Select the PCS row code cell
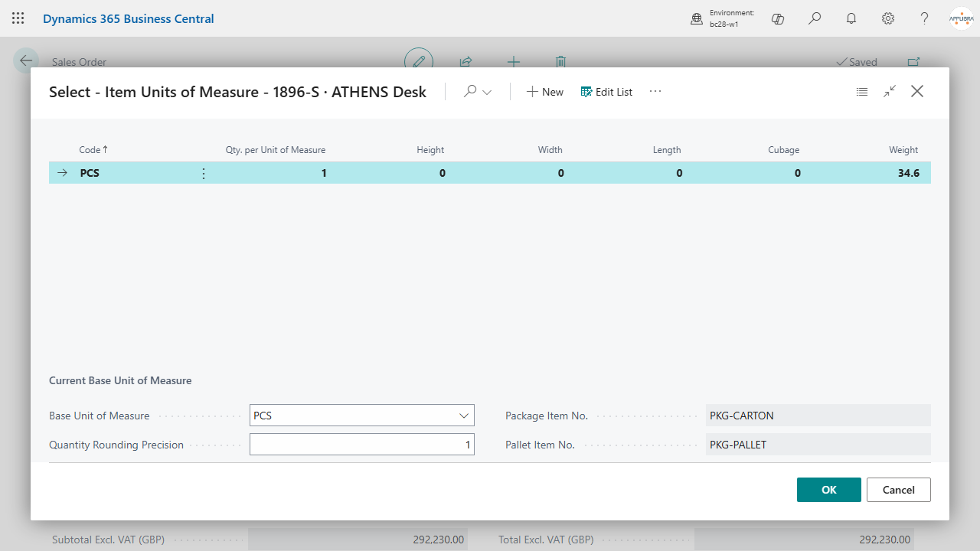The width and height of the screenshot is (980, 551). tap(90, 173)
